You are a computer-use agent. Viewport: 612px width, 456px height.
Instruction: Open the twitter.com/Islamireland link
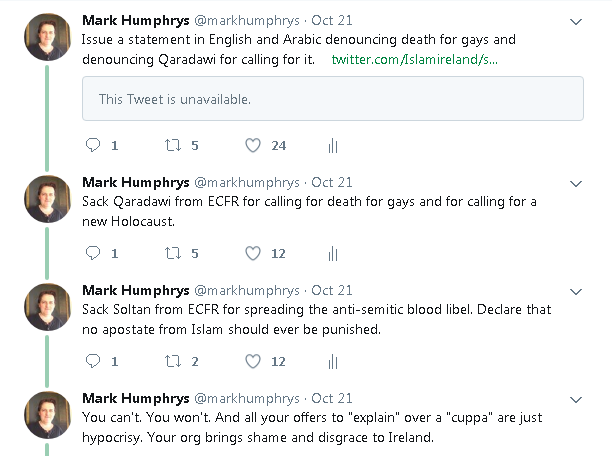pyautogui.click(x=414, y=60)
